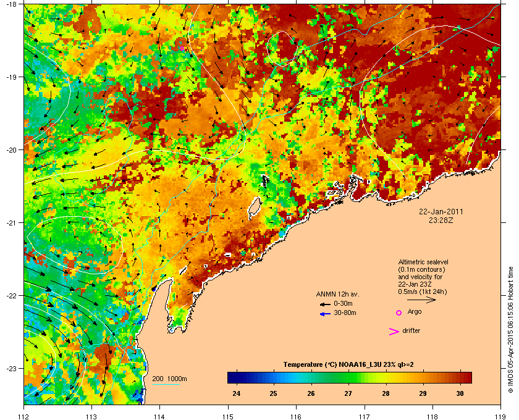Viewport: 519px width, 420px height.
Task: Click the time label 23:28Z
Action: [x=441, y=220]
